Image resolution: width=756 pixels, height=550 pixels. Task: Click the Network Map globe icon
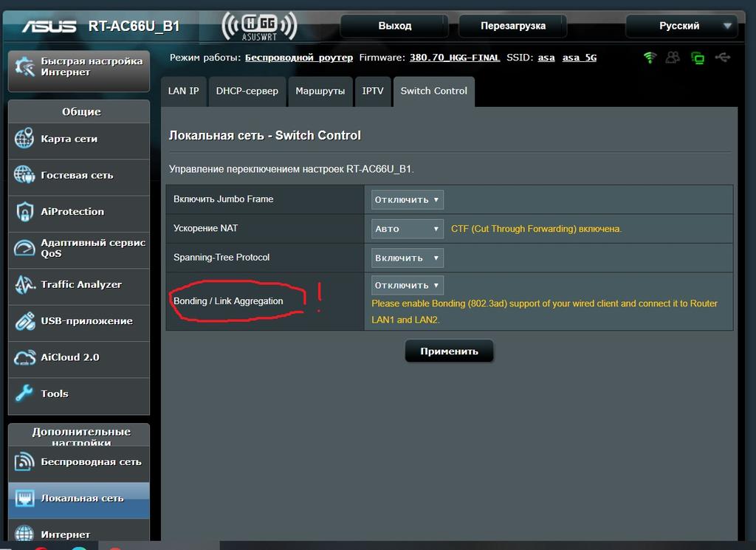[24, 139]
